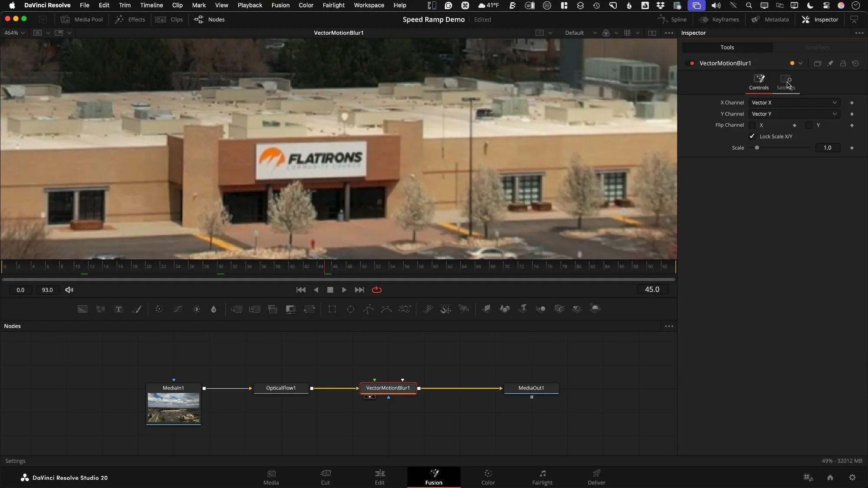
Task: Select the Paint brush tool
Action: click(x=137, y=309)
